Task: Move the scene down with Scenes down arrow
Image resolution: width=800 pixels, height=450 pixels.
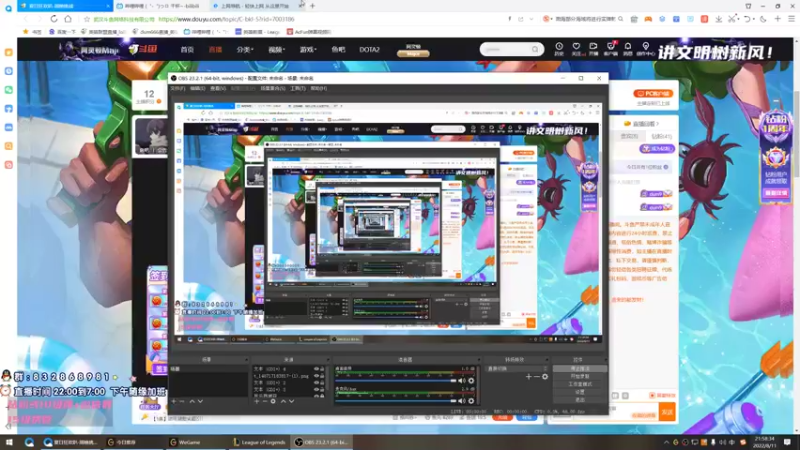Action: click(x=200, y=402)
